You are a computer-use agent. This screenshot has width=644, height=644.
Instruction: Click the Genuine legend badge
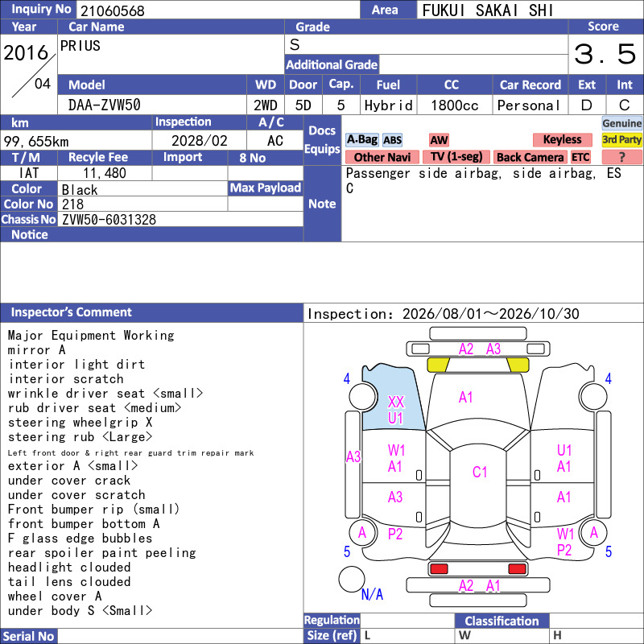(621, 123)
